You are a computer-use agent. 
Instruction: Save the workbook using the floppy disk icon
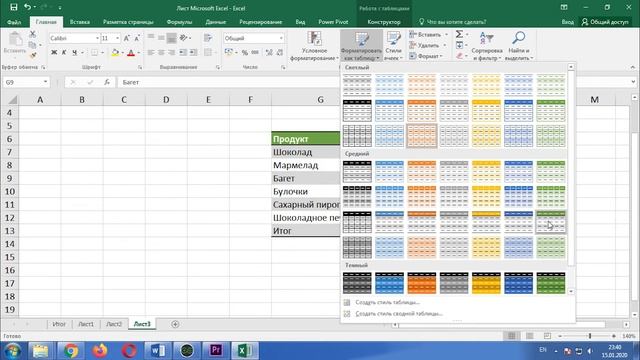point(13,7)
